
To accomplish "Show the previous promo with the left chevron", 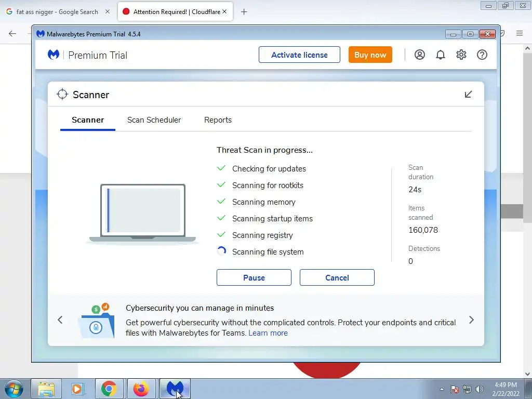I will [x=60, y=320].
